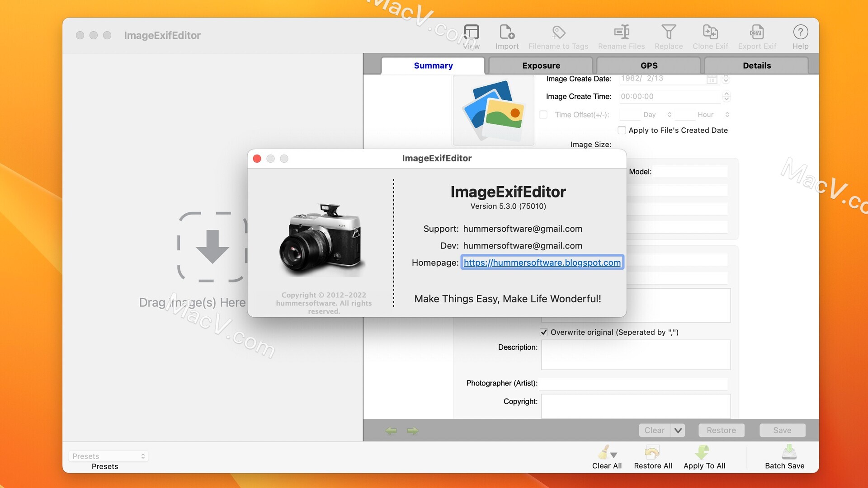Switch to the GPS tab

tap(649, 65)
